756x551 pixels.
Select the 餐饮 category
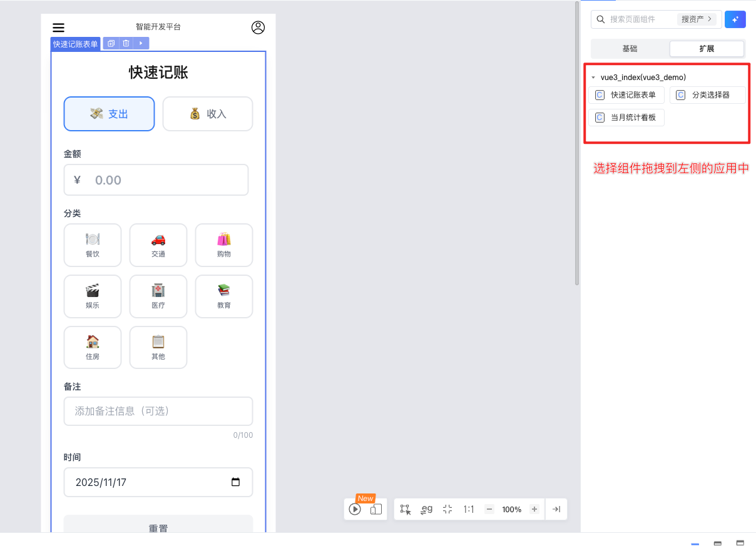tap(93, 245)
